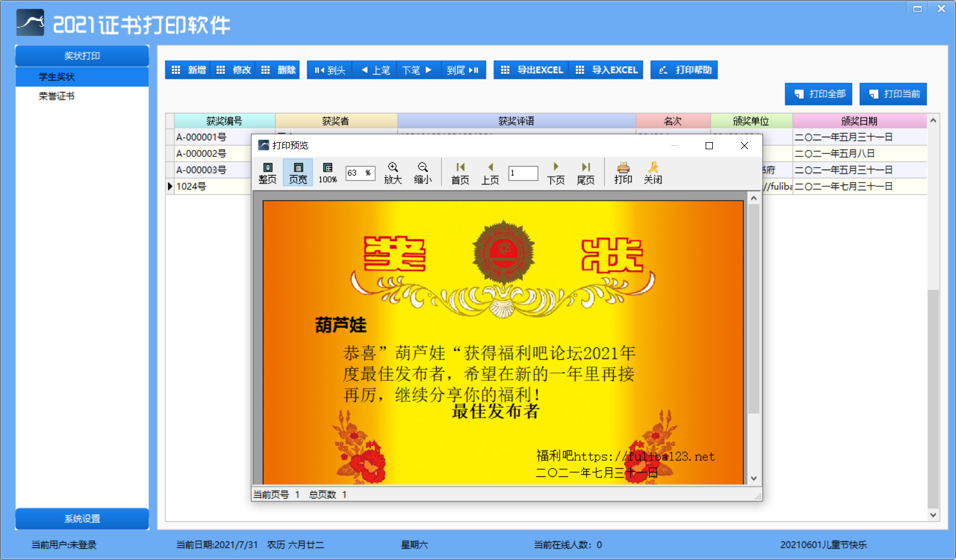The height and width of the screenshot is (560, 956).
Task: Click the 缩小 zoom out icon
Action: click(422, 173)
